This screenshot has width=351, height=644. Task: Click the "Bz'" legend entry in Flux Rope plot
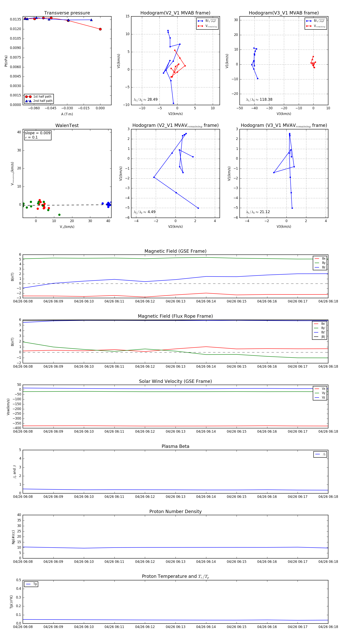coord(320,333)
